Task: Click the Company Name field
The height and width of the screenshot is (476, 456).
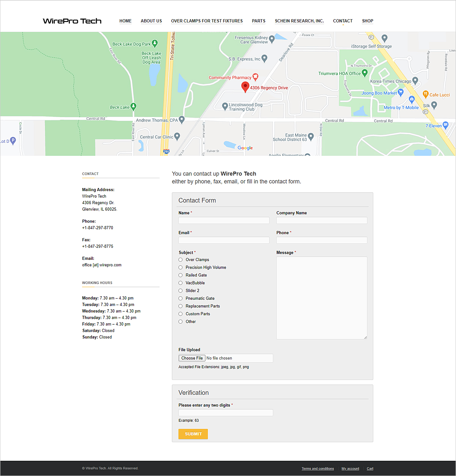Action: pyautogui.click(x=322, y=220)
